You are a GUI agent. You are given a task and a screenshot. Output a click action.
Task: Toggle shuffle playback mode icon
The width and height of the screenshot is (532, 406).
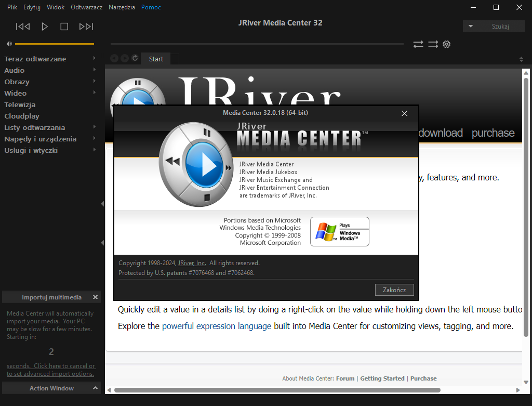point(433,44)
